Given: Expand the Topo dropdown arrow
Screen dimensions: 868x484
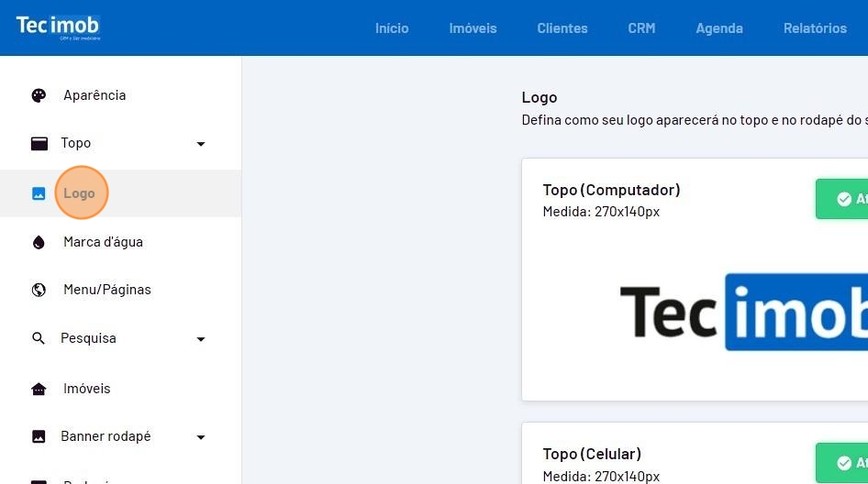Looking at the screenshot, I should [201, 144].
